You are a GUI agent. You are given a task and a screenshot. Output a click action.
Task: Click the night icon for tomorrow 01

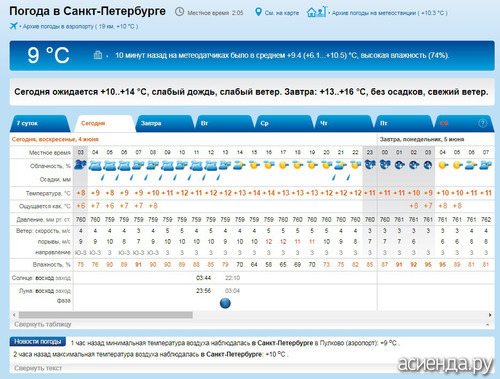(399, 165)
